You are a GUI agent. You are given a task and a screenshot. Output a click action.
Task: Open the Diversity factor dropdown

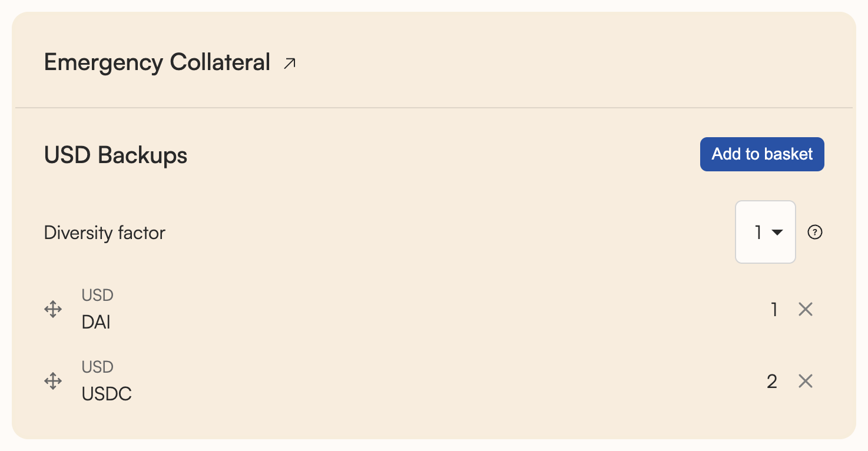(766, 233)
